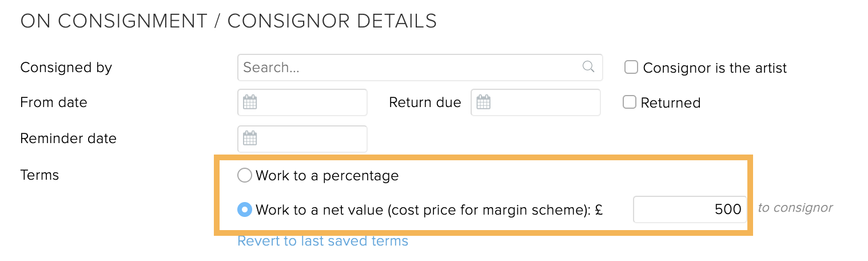Click the From date label

[54, 102]
